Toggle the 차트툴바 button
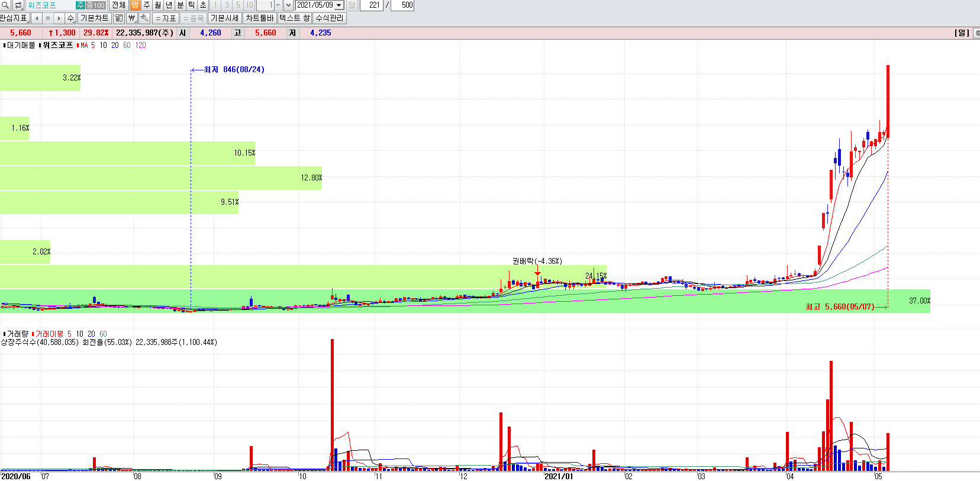The width and height of the screenshot is (980, 481). (x=260, y=18)
